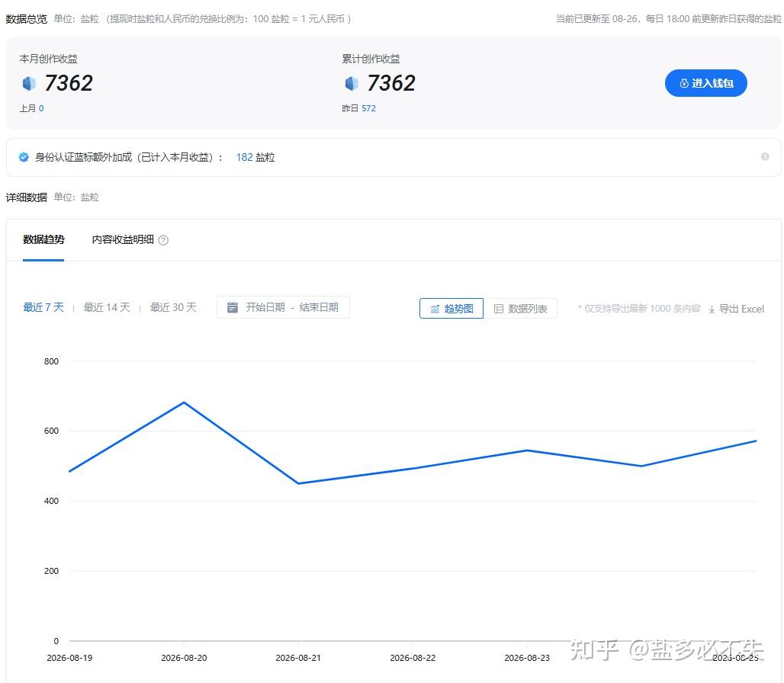Click the salt grain icon beside 累计创作收益
The width and height of the screenshot is (784, 683).
tap(352, 83)
